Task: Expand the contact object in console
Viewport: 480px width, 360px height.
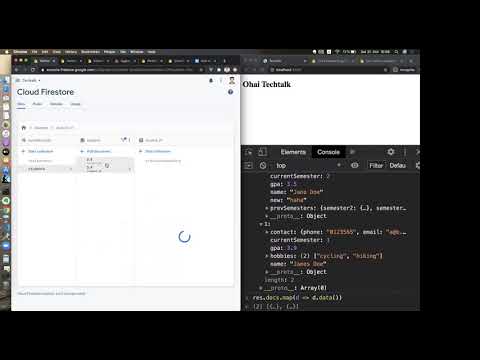Action: 267,232
